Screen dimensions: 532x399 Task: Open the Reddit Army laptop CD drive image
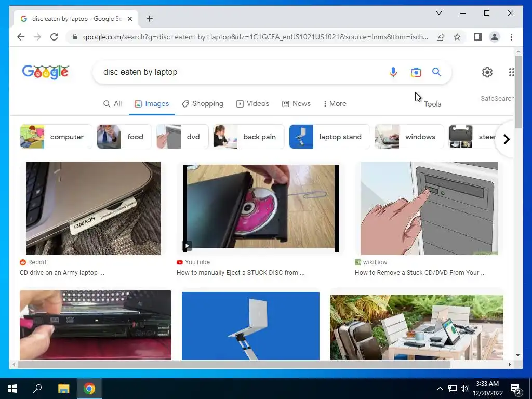click(93, 208)
